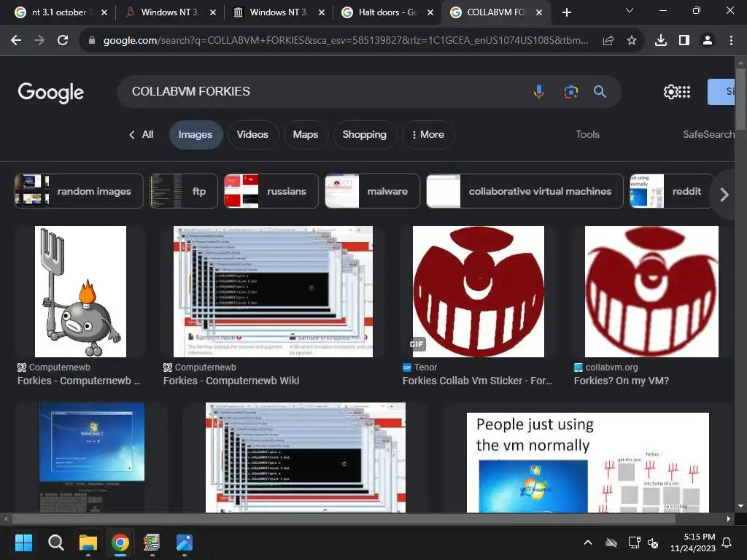
Task: Open the clock showing 5:15 PM
Action: coord(693,542)
